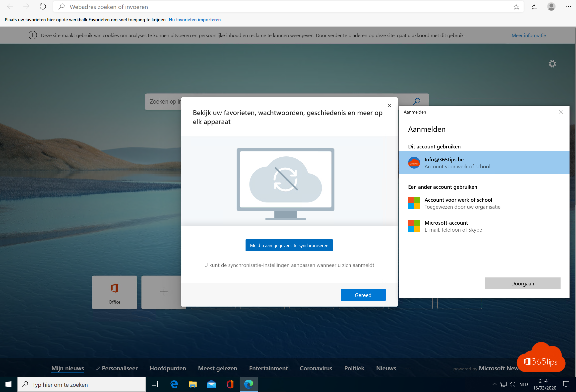Switch to Meest gelezen tab
This screenshot has height=392, width=576.
pyautogui.click(x=218, y=368)
